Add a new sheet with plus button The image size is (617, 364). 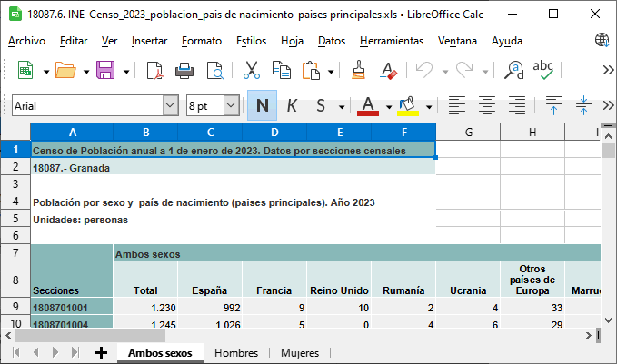101,352
